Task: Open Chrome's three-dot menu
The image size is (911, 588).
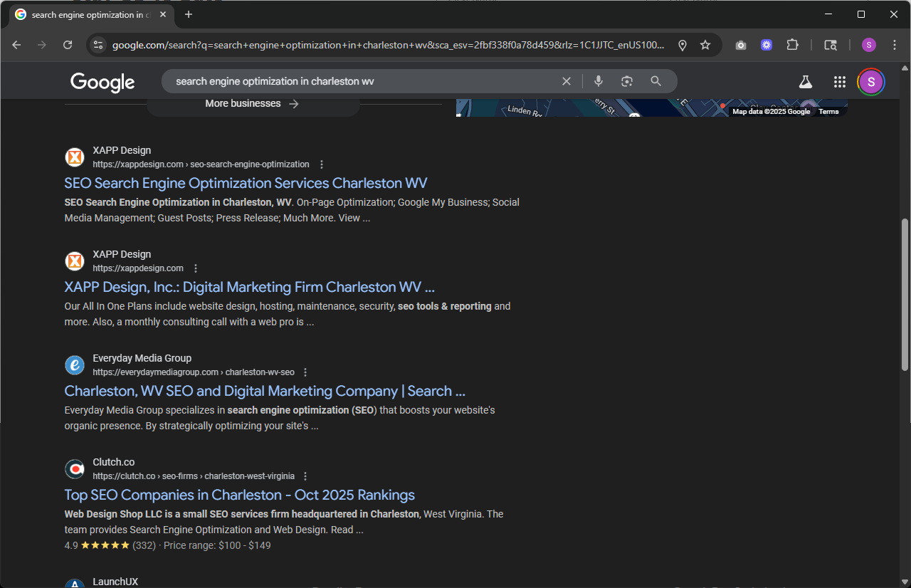Action: pyautogui.click(x=895, y=45)
